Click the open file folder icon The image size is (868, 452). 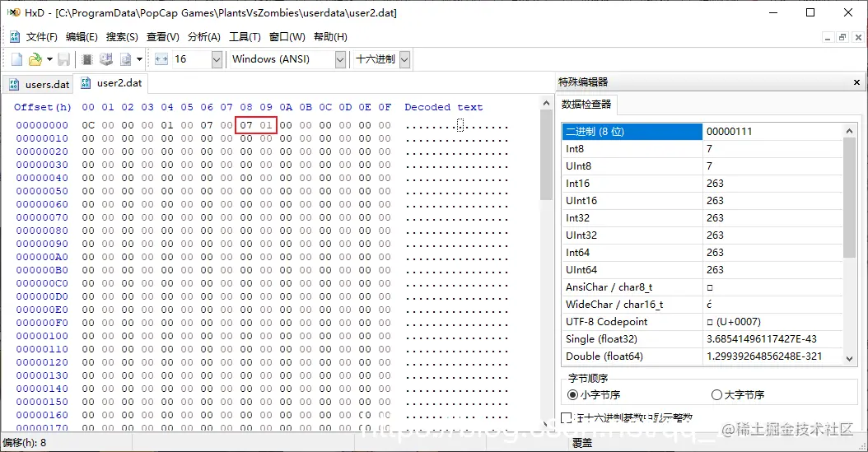pos(35,59)
